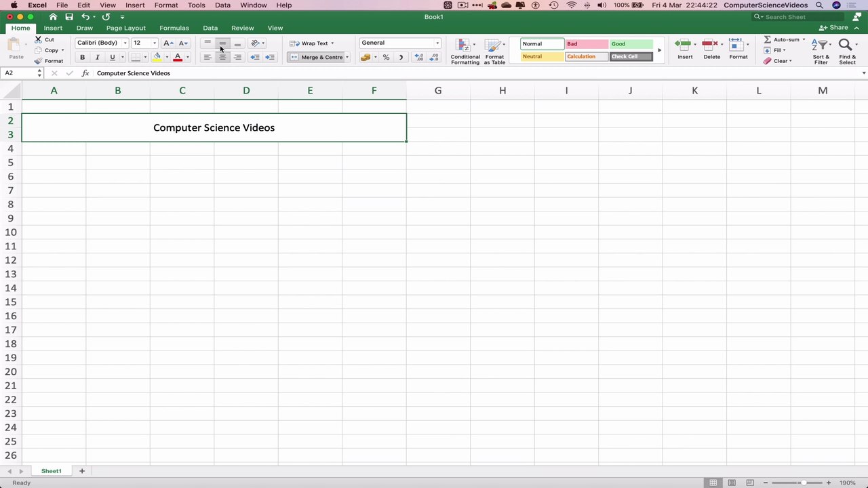Click the text orientation icon
Image resolution: width=868 pixels, height=488 pixels.
(x=255, y=43)
